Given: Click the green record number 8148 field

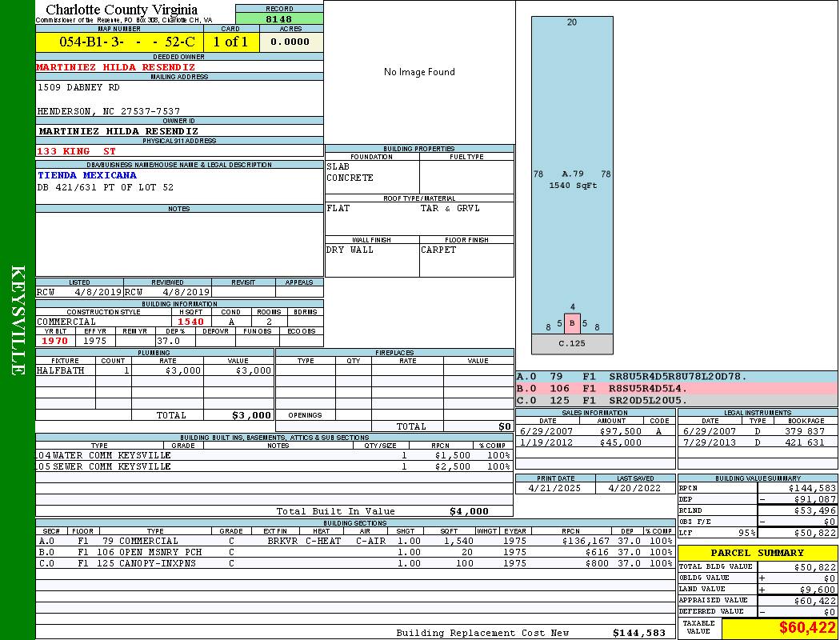Looking at the screenshot, I should [279, 19].
